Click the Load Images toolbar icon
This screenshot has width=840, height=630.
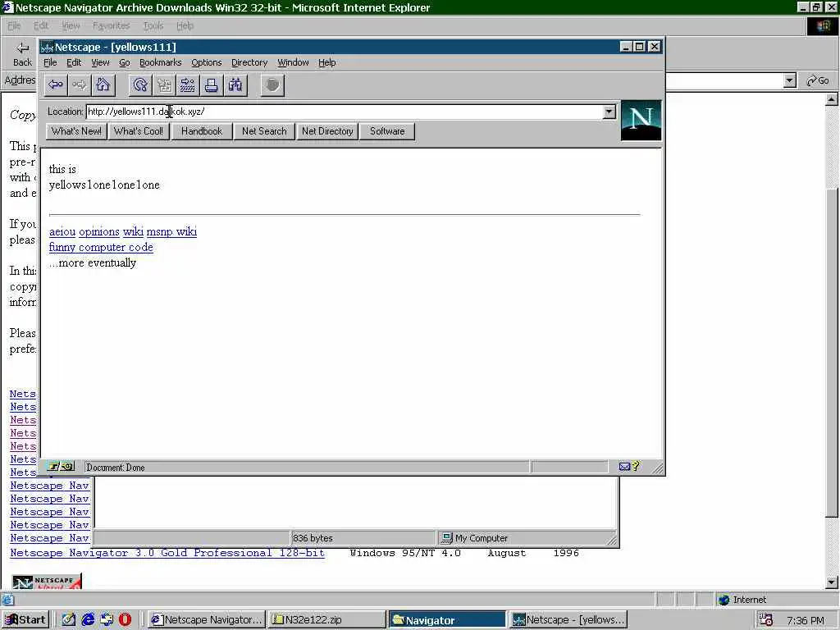coord(164,84)
